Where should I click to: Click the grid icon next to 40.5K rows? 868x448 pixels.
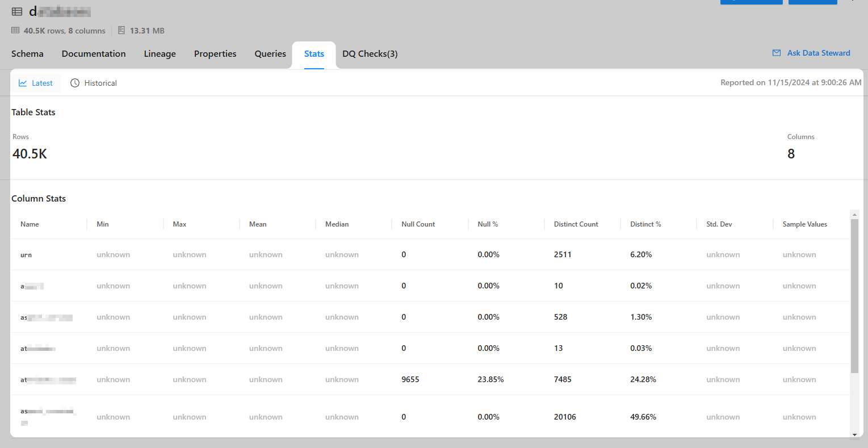coord(15,31)
